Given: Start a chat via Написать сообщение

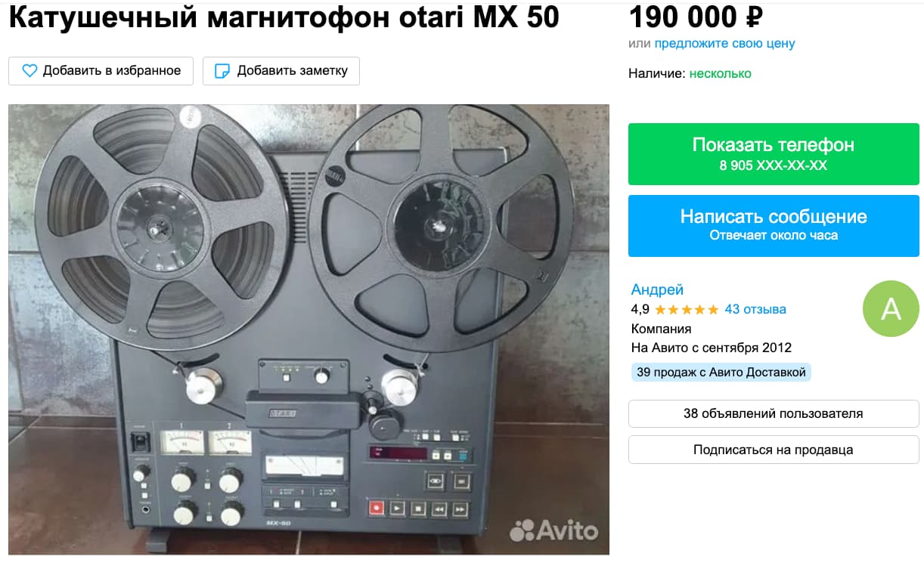Looking at the screenshot, I should 774,225.
